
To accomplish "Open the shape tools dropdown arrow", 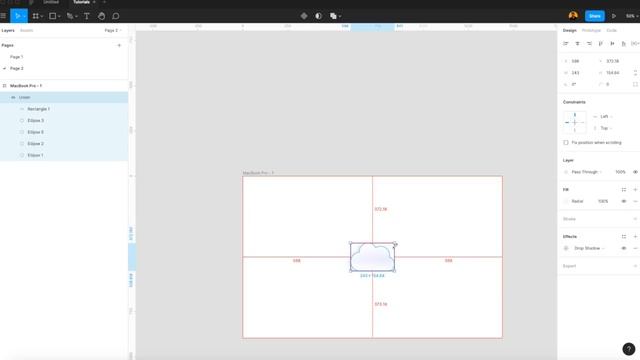I will [x=59, y=16].
